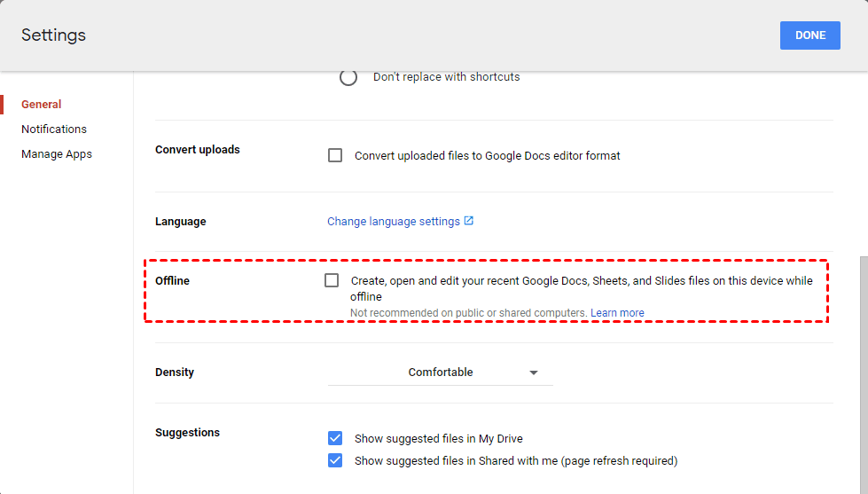The height and width of the screenshot is (494, 868).
Task: Open the General settings tab
Action: [42, 105]
